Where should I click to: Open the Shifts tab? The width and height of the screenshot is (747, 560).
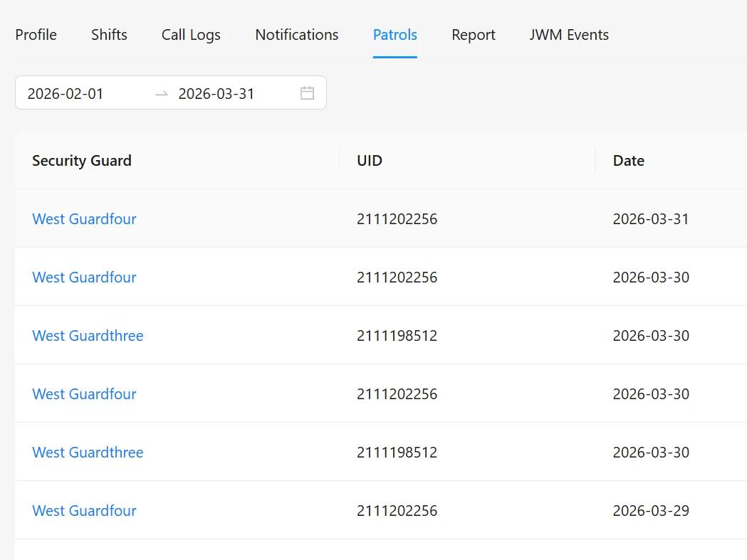pyautogui.click(x=109, y=35)
